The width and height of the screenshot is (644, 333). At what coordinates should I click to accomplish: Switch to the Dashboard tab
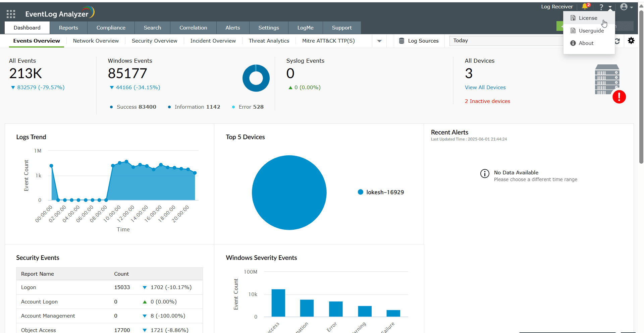pos(27,28)
